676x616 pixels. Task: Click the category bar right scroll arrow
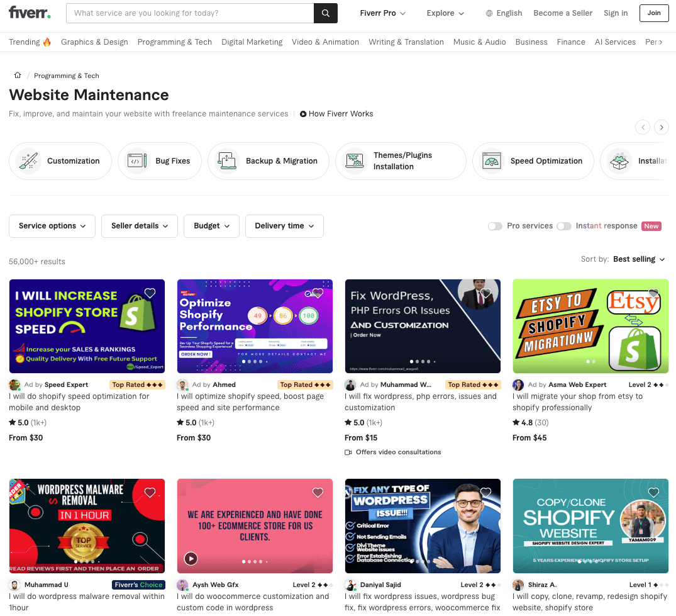coord(660,42)
